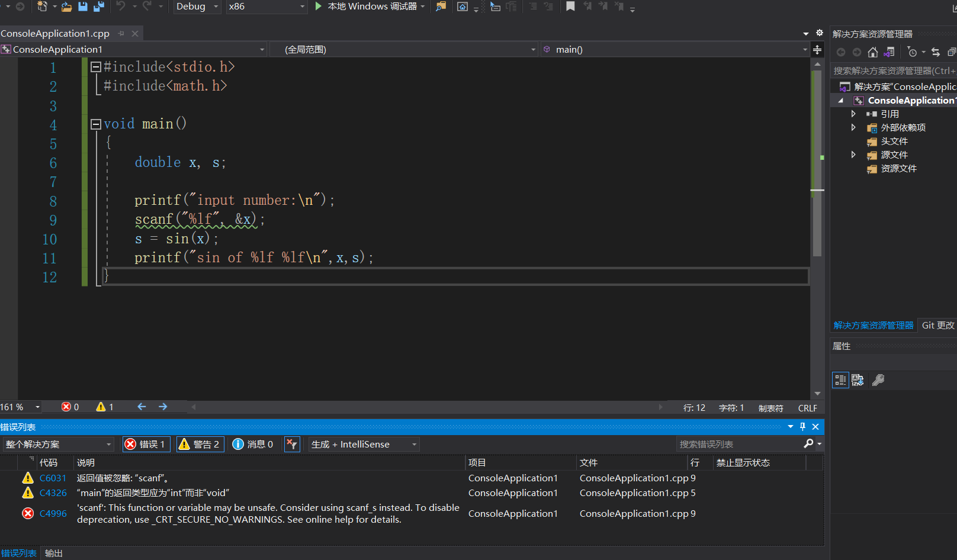Image resolution: width=957 pixels, height=560 pixels.
Task: Open the C4326 warning code link
Action: tap(53, 493)
